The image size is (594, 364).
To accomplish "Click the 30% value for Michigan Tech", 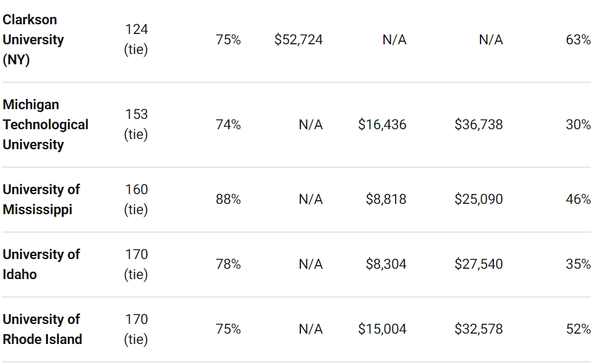I will 578,124.
